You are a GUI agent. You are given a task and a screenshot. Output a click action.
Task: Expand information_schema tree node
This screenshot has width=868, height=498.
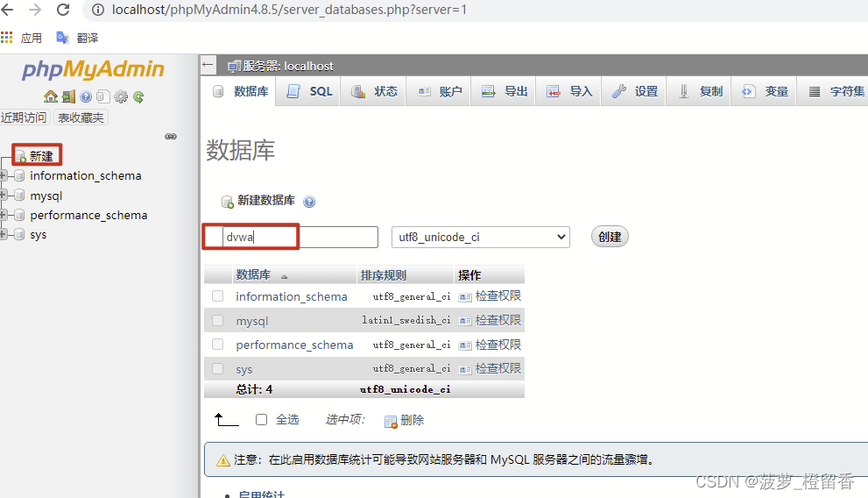coord(4,175)
